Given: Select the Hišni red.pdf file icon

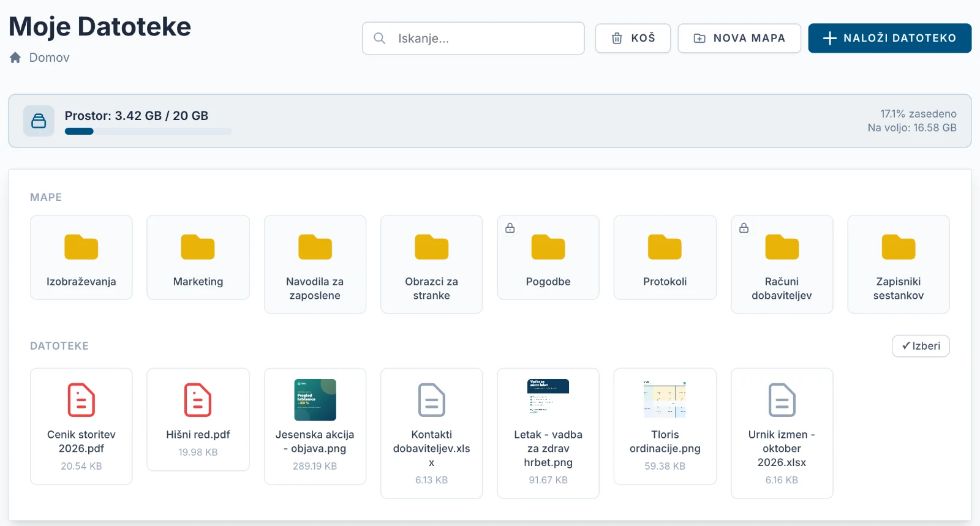Looking at the screenshot, I should tap(198, 400).
